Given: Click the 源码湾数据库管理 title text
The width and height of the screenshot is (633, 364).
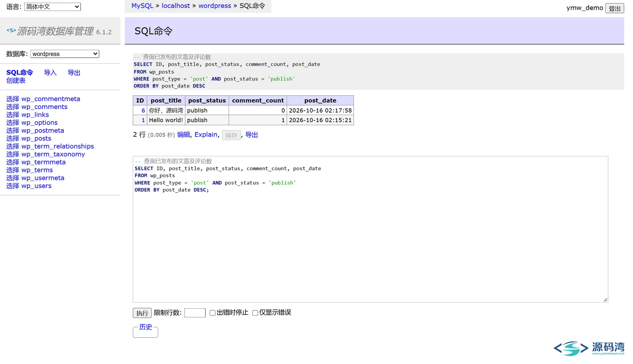Looking at the screenshot, I should 55,31.
